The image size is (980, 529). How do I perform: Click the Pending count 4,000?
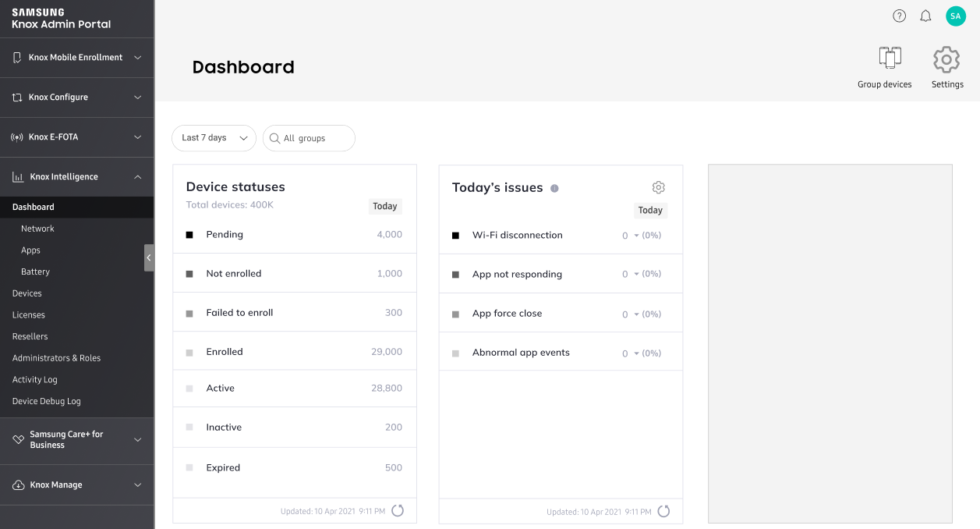(390, 235)
